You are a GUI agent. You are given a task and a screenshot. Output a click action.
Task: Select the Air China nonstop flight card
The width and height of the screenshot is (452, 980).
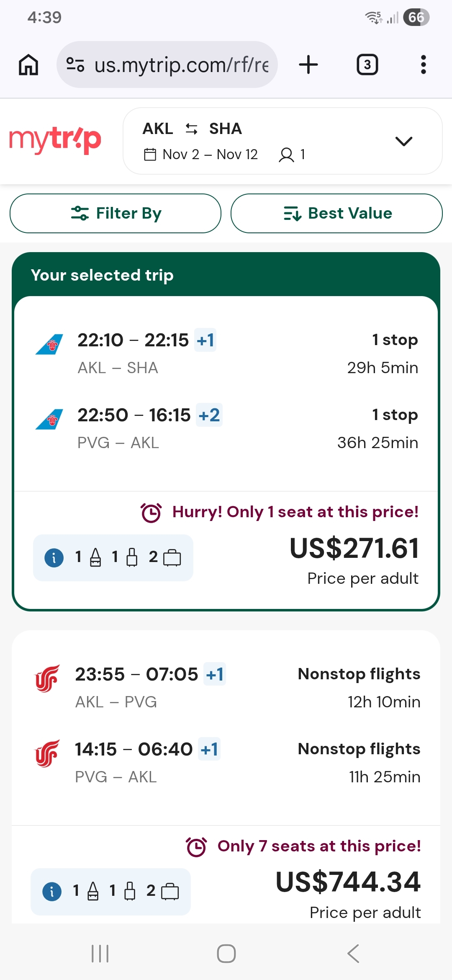click(226, 725)
